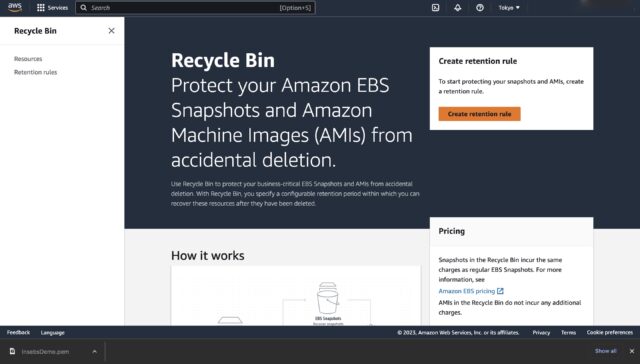Click the Create retention rule button
The image size is (640, 364).
click(x=479, y=114)
